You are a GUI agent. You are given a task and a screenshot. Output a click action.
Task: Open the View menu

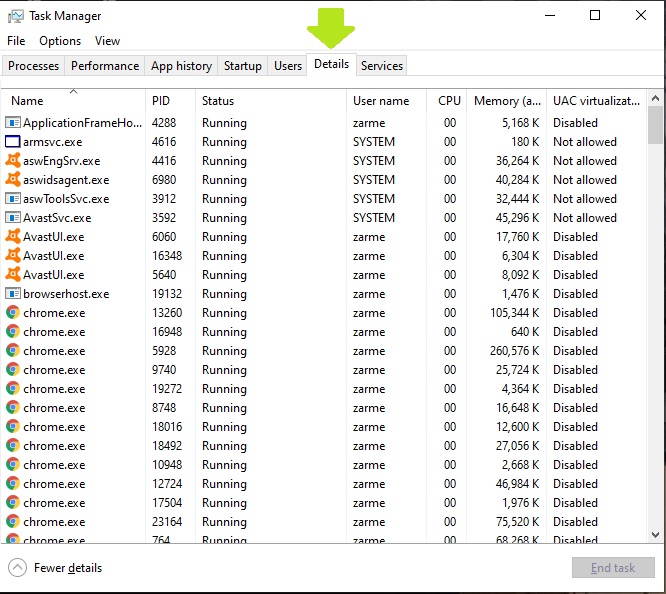tap(107, 41)
